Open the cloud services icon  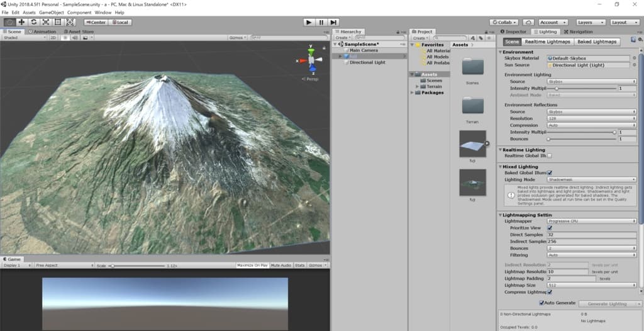[x=528, y=22]
